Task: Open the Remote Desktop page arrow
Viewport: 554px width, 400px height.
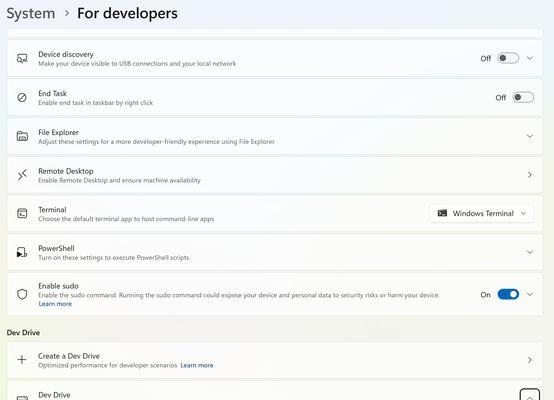Action: point(530,175)
